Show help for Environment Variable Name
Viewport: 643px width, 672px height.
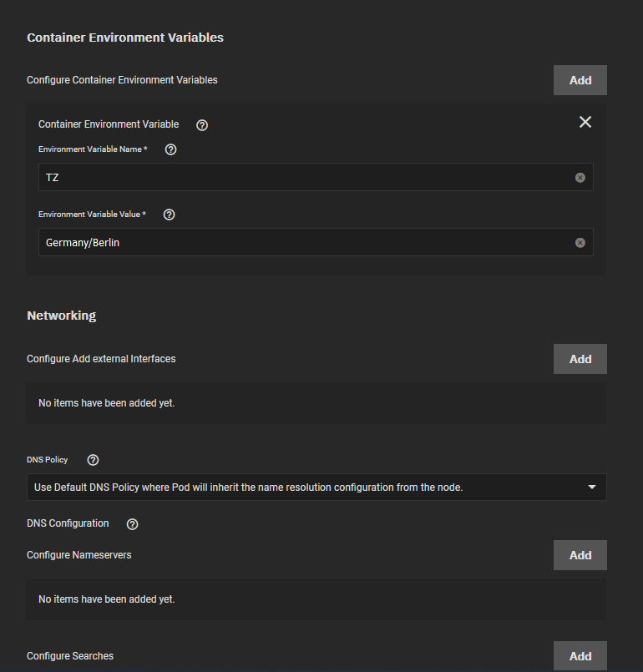point(170,149)
